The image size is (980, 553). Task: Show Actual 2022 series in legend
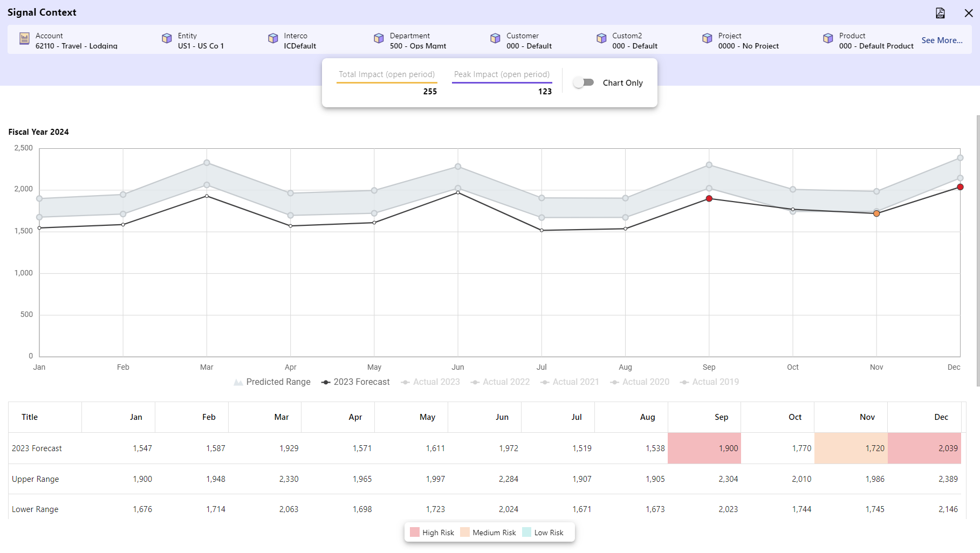[500, 382]
